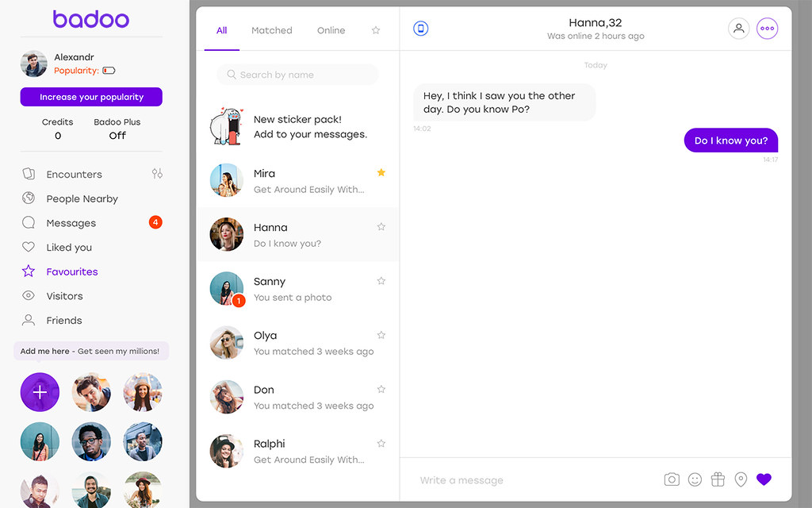Open Mira's conversation
The height and width of the screenshot is (508, 812).
coord(298,180)
